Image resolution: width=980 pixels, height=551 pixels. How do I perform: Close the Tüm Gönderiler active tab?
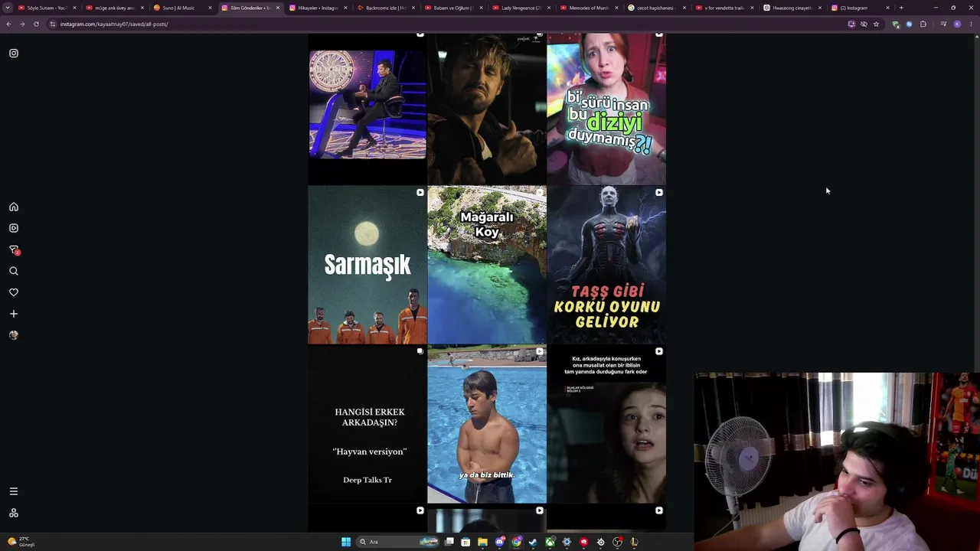tap(278, 8)
